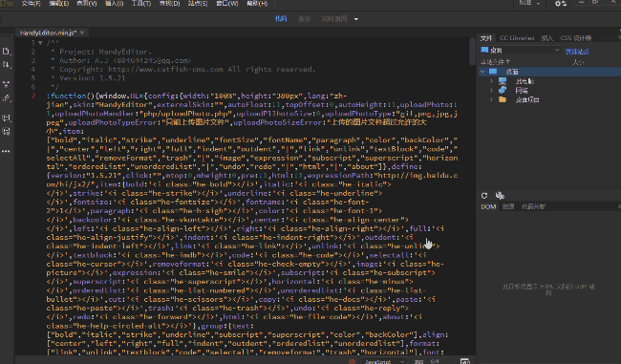
Task: Open the 工具(T) menu
Action: click(x=141, y=3)
